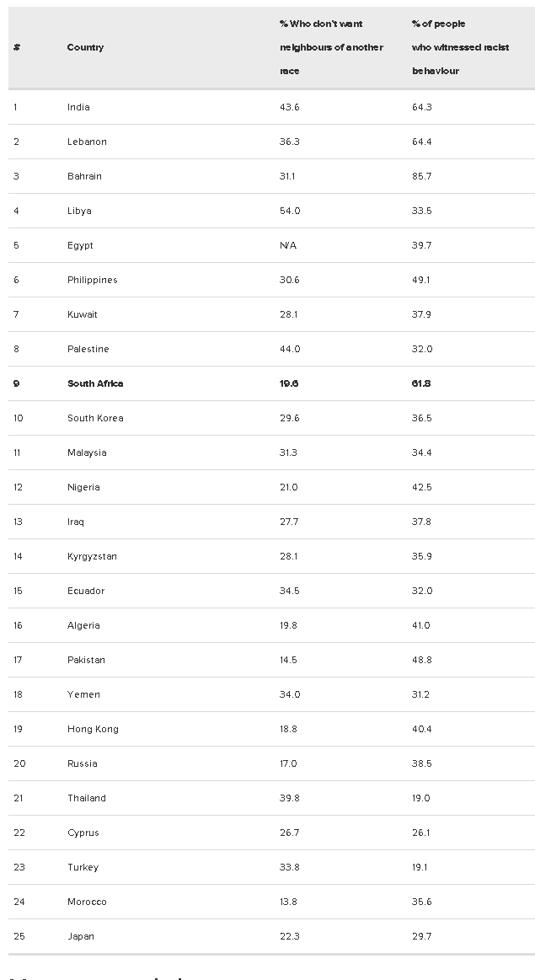Viewport: 535px width, 980px height.
Task: Select the South Korea country cell
Action: click(95, 418)
